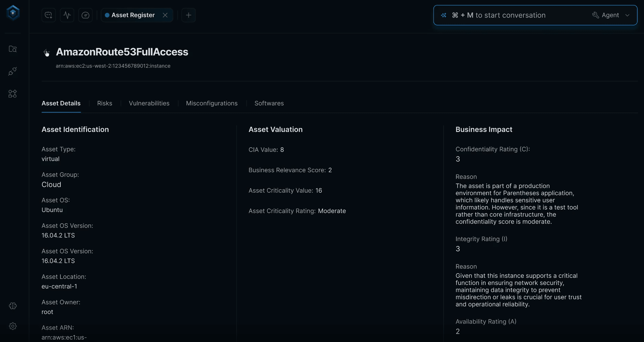Add a new tab with plus button
This screenshot has height=342, width=644.
point(188,15)
